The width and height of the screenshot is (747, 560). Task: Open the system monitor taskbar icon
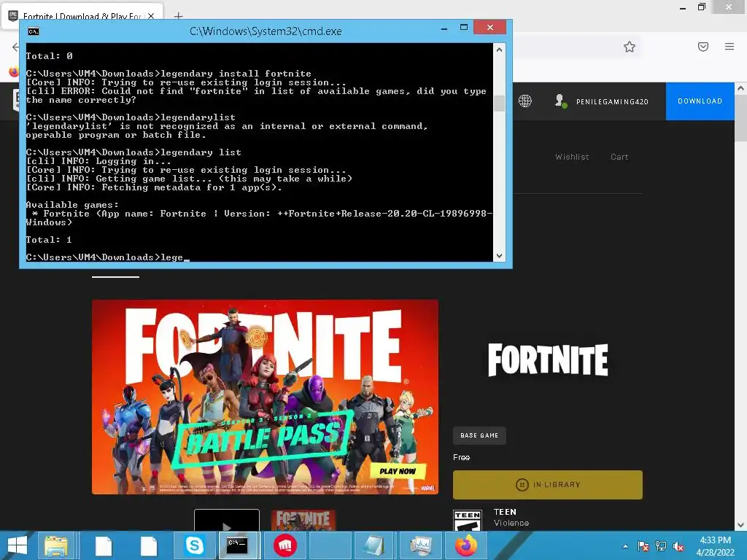pyautogui.click(x=421, y=545)
